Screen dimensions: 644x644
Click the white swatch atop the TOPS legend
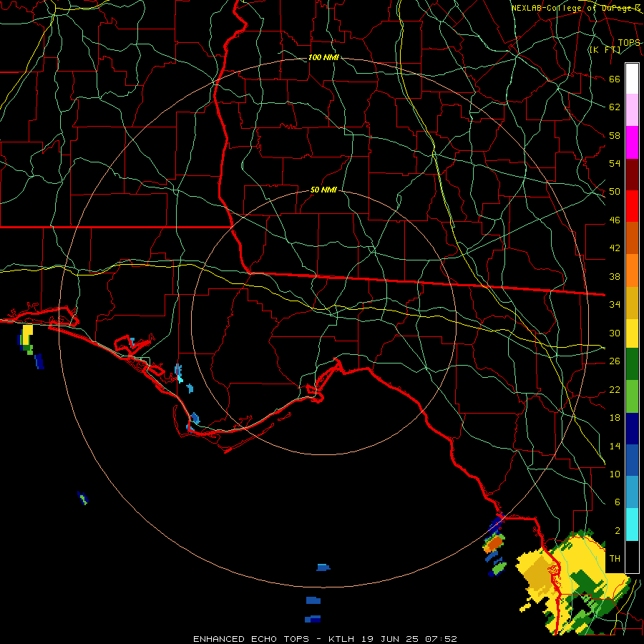[x=632, y=79]
